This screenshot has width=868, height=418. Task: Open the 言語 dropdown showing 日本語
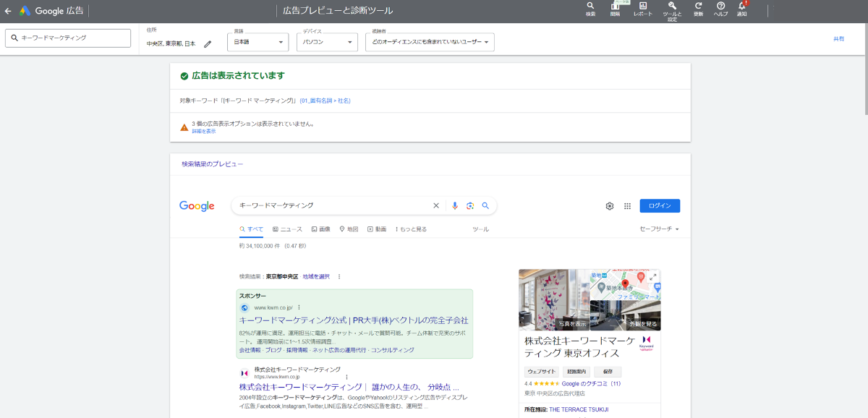(x=258, y=43)
